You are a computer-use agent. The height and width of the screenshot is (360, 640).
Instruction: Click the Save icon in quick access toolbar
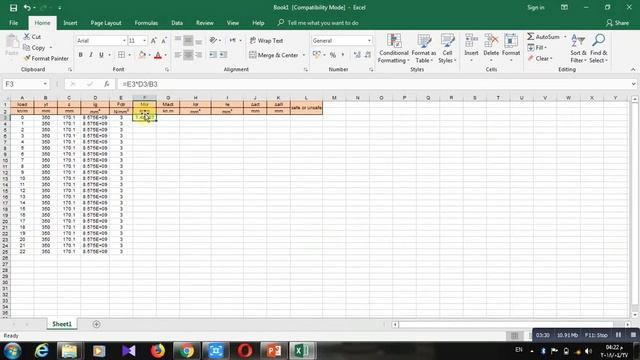13,8
